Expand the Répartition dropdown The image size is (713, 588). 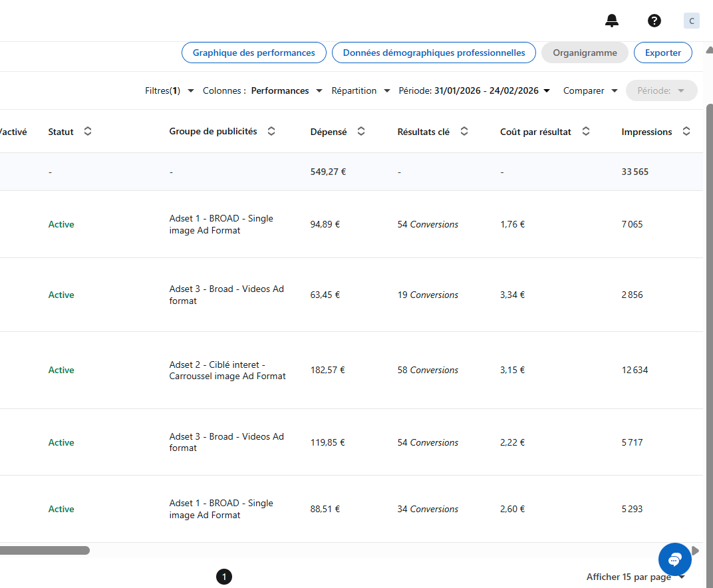[361, 90]
